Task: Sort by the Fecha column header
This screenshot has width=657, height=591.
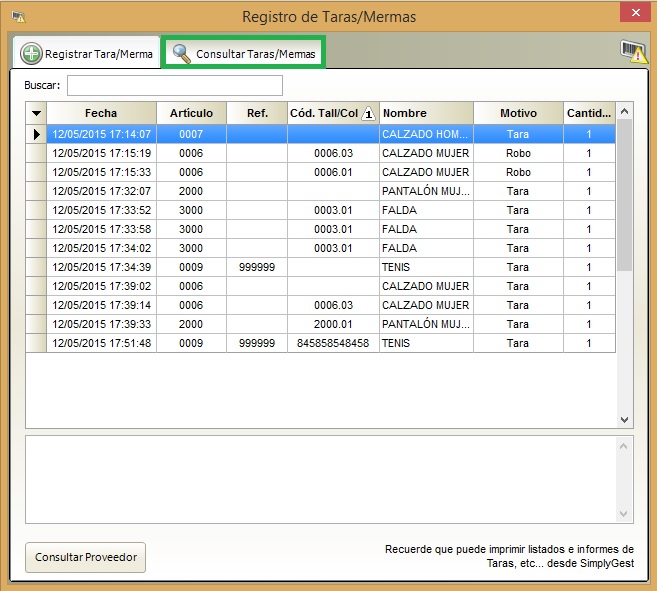Action: [x=101, y=113]
